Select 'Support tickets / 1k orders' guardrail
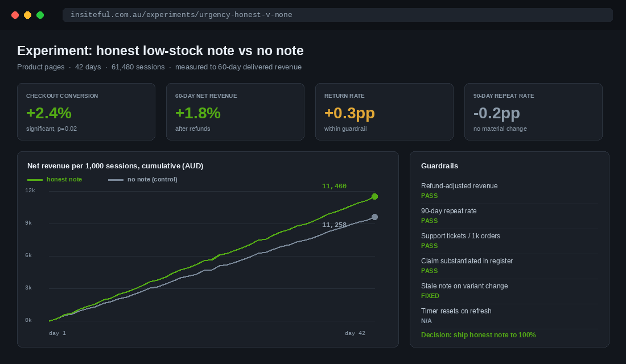 tap(509, 241)
